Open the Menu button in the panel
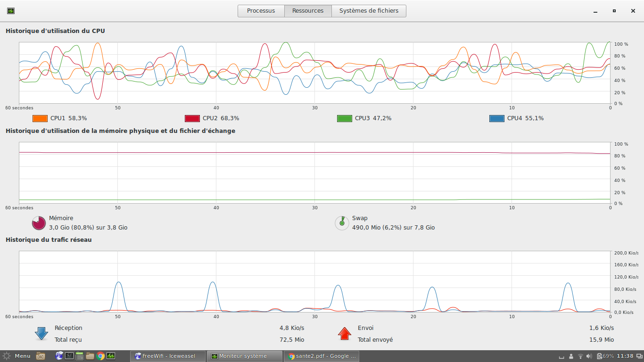The image size is (644, 362). (x=17, y=356)
